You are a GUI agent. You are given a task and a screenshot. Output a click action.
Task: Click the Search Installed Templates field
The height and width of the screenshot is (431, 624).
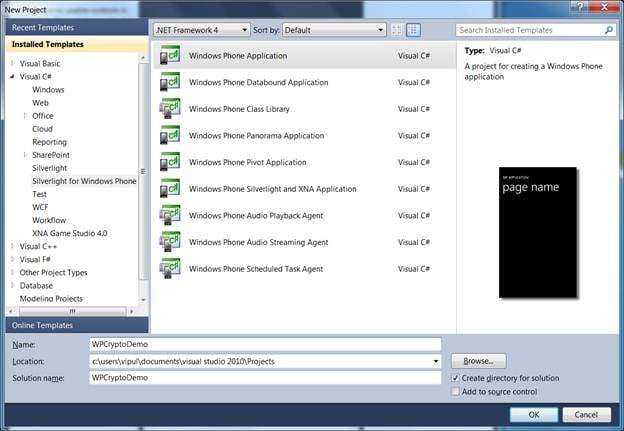[530, 30]
